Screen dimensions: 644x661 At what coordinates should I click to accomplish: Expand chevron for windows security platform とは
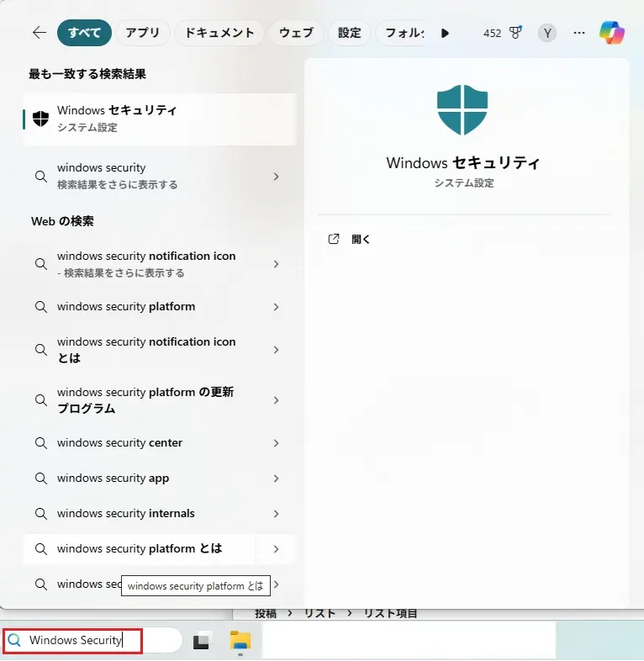[276, 549]
